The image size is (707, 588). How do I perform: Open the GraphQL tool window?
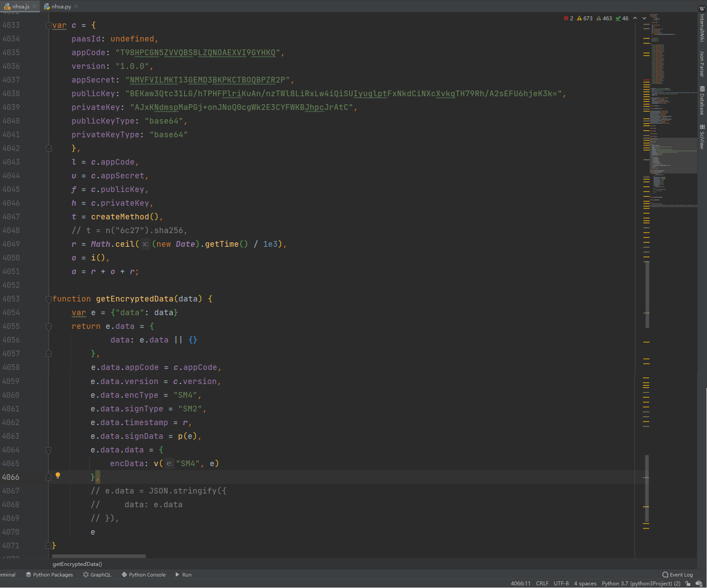[97, 575]
